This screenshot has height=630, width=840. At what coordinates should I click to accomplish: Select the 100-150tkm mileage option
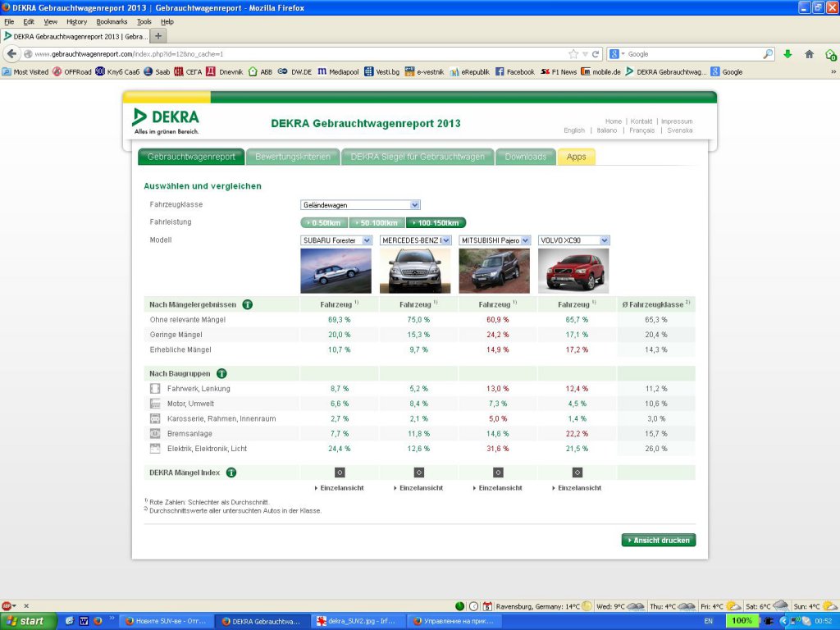436,222
